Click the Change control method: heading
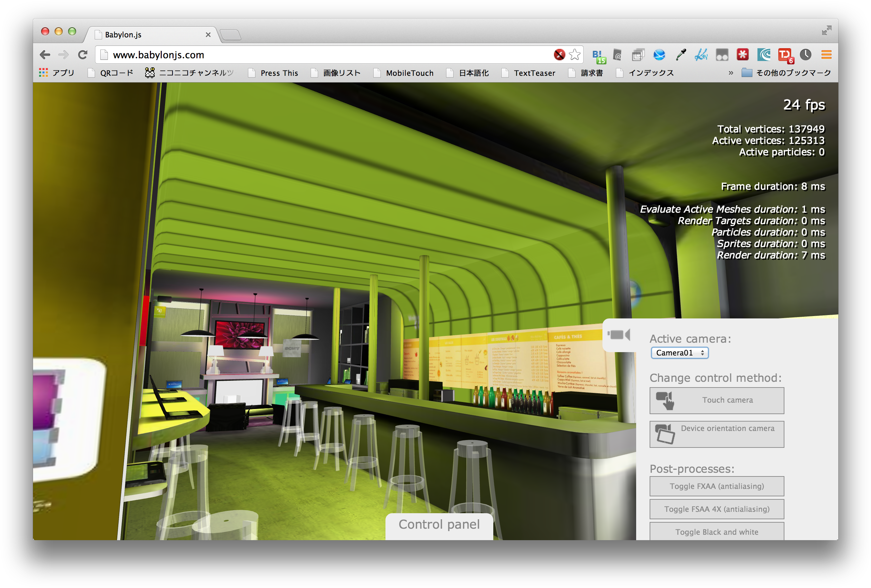Viewport: 871px width, 588px height. [715, 378]
